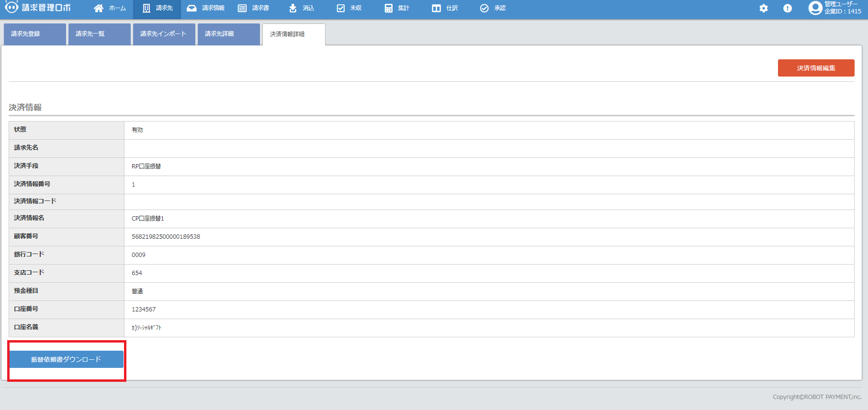The image size is (868, 410).
Task: Click the 請求情報 cloud icon
Action: click(x=192, y=8)
